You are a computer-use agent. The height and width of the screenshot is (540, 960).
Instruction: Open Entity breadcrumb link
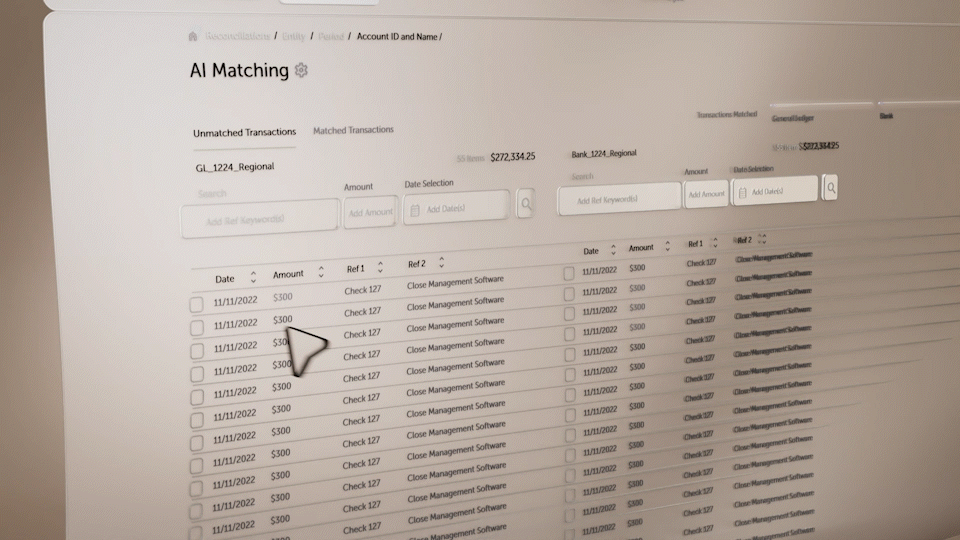click(x=293, y=36)
